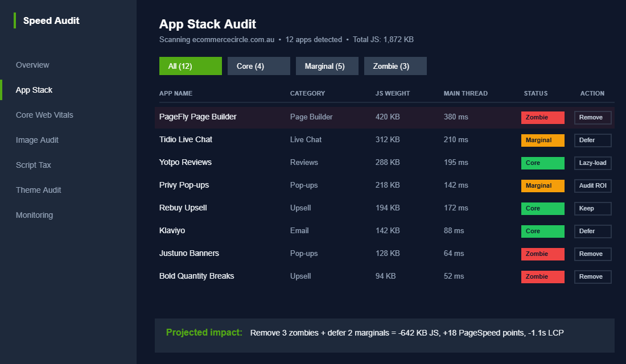The width and height of the screenshot is (626, 364).
Task: Open the Image Audit section
Action: [x=37, y=140]
